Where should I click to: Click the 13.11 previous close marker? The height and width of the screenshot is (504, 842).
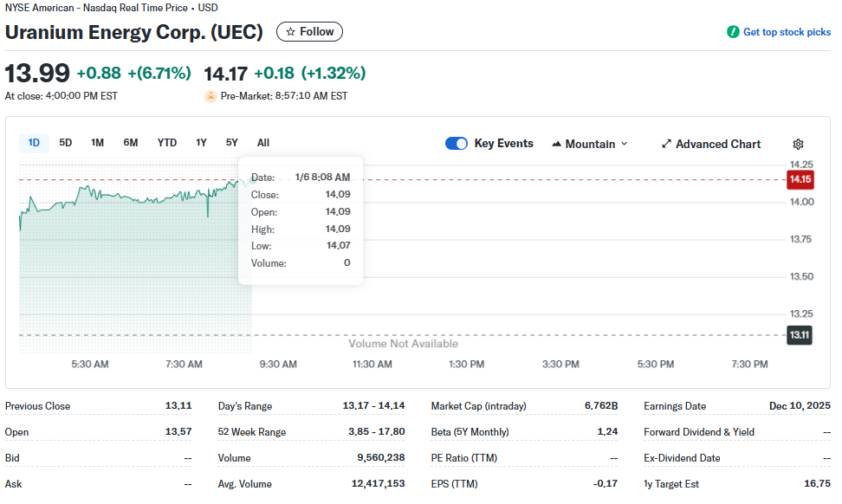[x=799, y=335]
